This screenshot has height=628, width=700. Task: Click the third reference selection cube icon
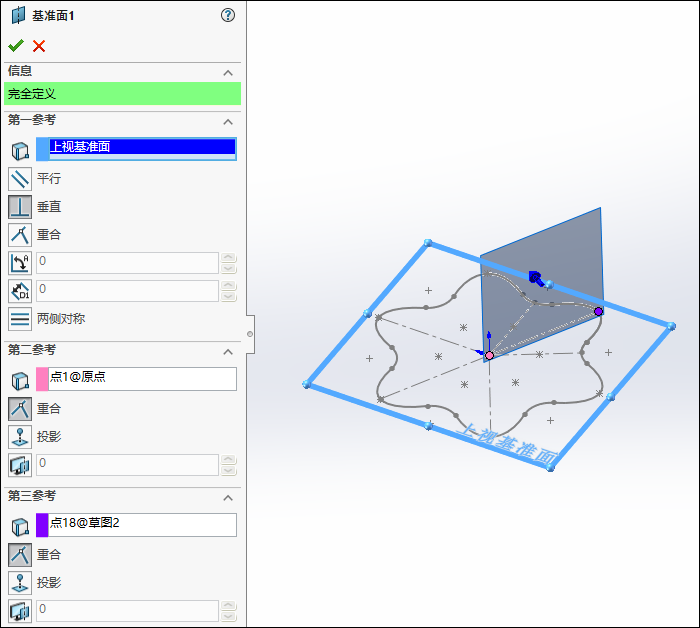[x=20, y=527]
